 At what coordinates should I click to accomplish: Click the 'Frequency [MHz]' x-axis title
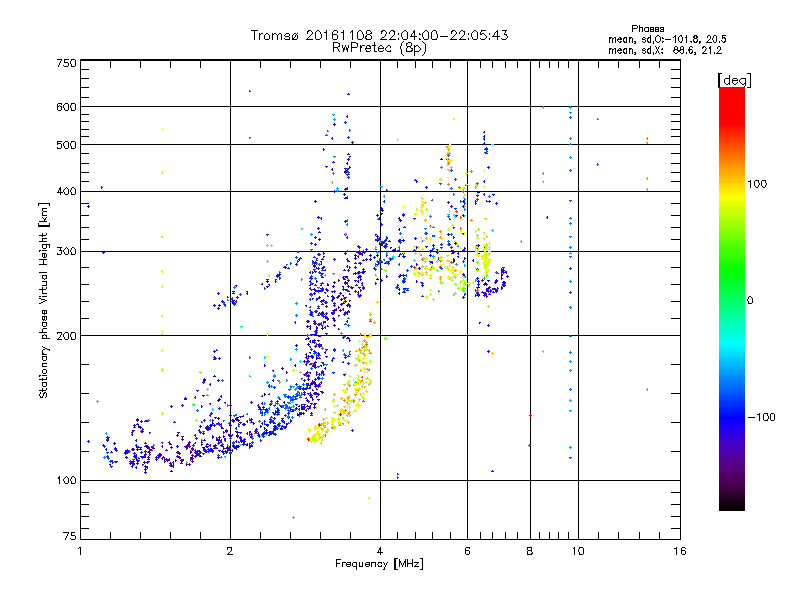coord(379,564)
